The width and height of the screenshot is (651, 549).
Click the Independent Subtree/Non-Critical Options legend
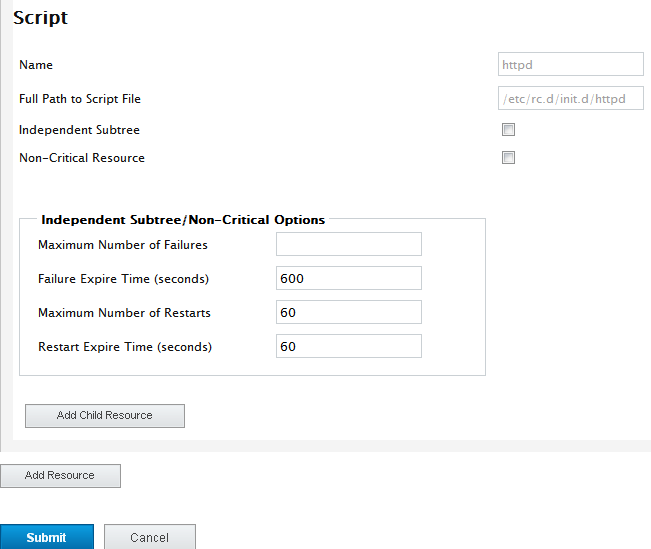click(x=183, y=220)
